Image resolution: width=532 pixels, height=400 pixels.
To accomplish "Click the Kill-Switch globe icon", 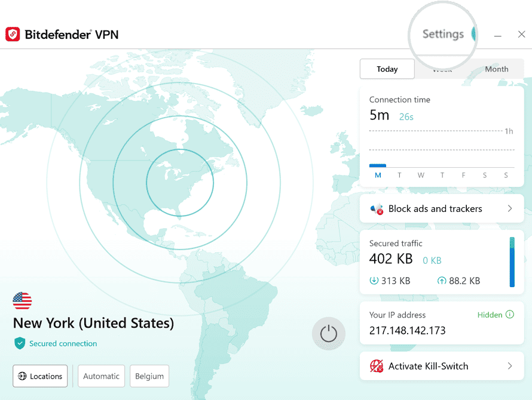I will pyautogui.click(x=377, y=366).
